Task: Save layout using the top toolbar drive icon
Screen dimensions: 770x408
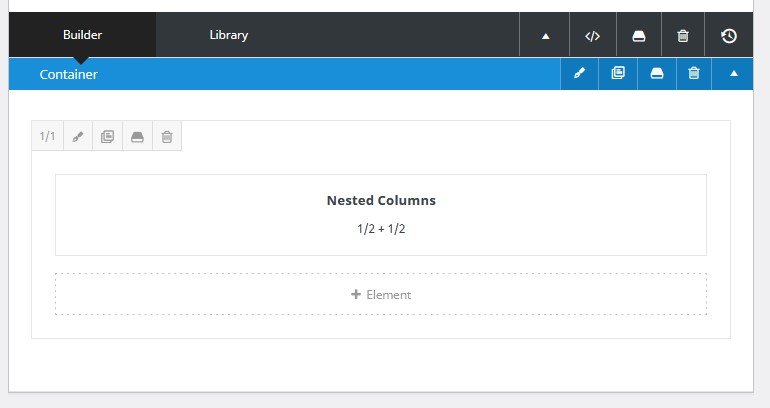Action: coord(638,36)
